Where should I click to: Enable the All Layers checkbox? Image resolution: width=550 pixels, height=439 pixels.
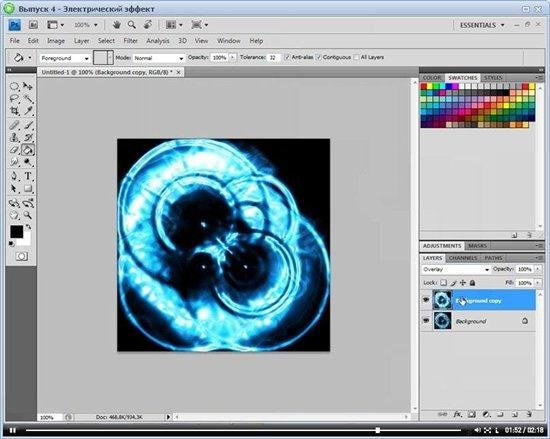[356, 57]
